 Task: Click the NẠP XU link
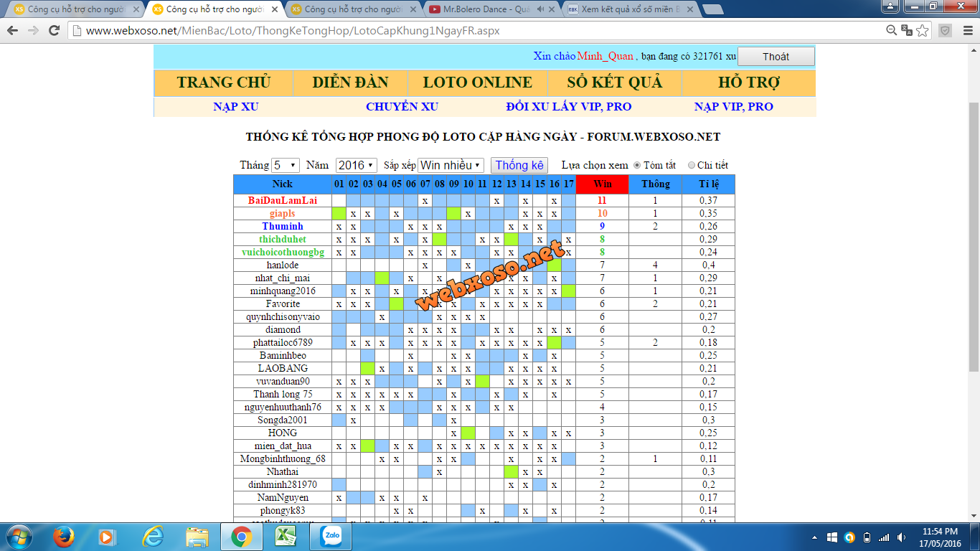click(x=235, y=106)
